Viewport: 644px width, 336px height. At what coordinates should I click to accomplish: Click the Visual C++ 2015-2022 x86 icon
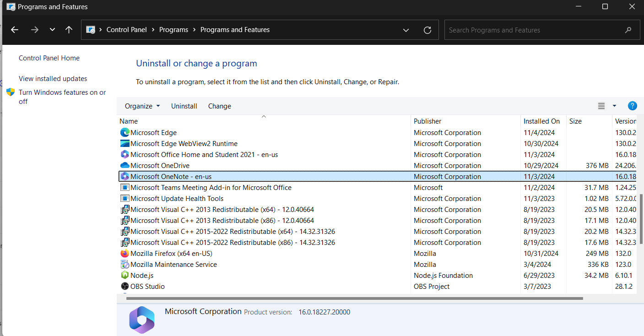(x=125, y=243)
